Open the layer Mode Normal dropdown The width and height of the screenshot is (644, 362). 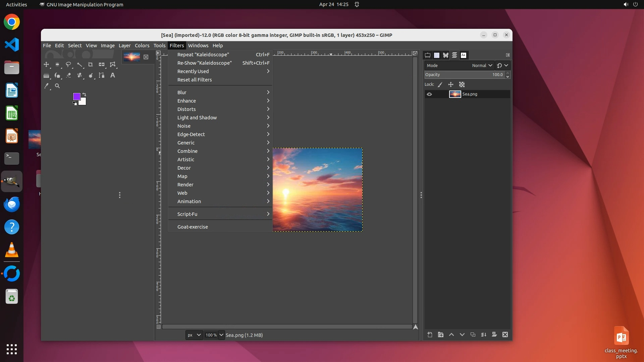[x=482, y=66]
